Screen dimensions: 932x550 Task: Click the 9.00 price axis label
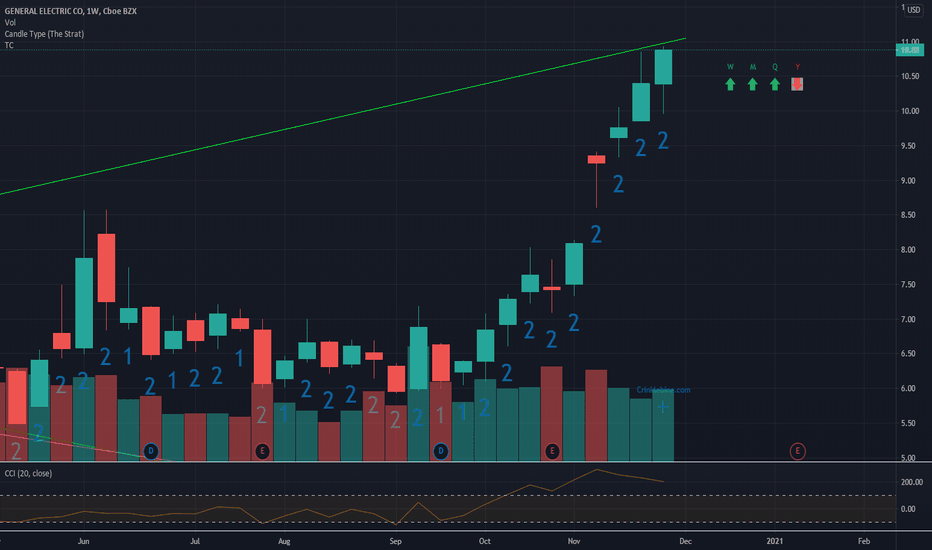point(908,181)
